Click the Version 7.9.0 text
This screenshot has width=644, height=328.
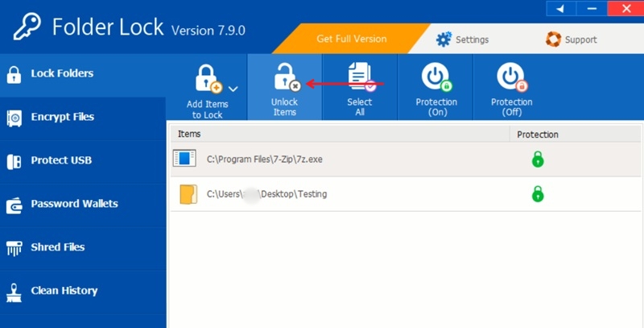coord(208,31)
